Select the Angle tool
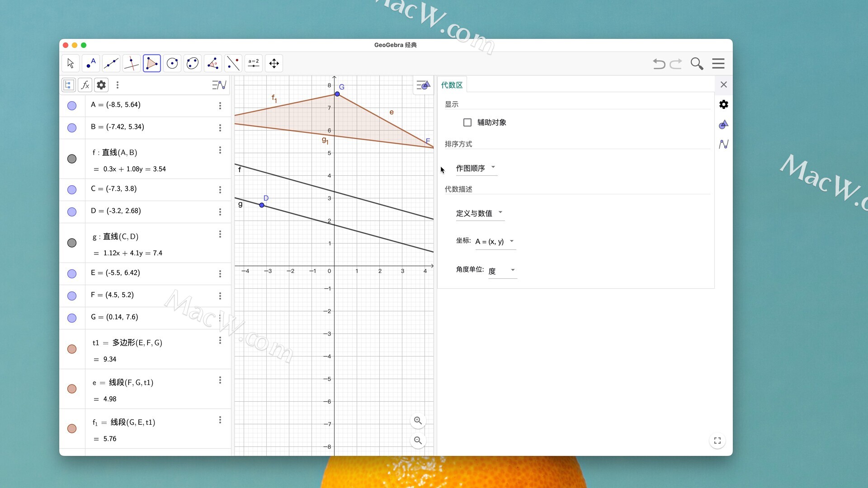 coord(213,63)
